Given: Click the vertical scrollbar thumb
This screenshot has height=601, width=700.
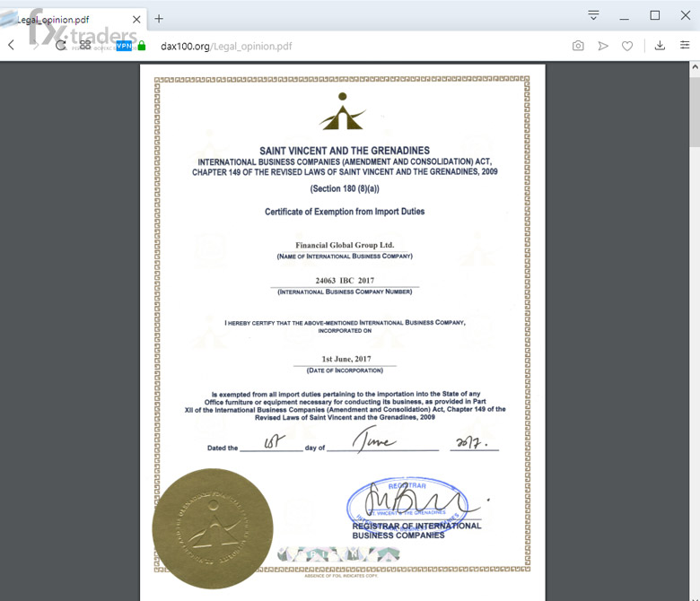Looking at the screenshot, I should coord(695,111).
